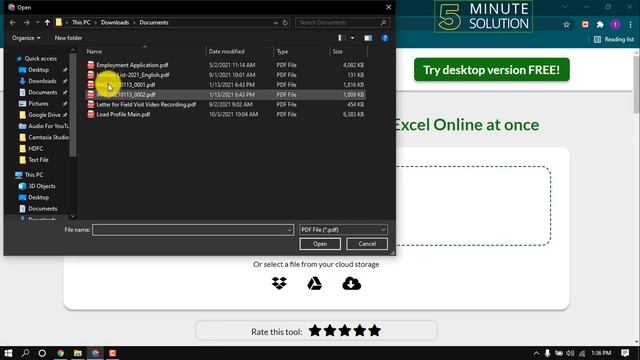Click the Load Profile Main.pdf file icon
The image size is (640, 360).
[91, 114]
